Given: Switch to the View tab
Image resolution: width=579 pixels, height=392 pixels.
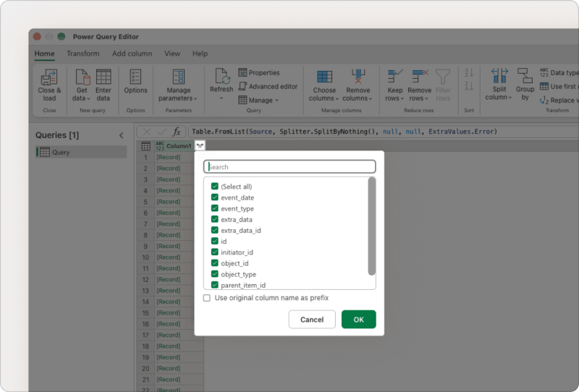Looking at the screenshot, I should click(172, 54).
